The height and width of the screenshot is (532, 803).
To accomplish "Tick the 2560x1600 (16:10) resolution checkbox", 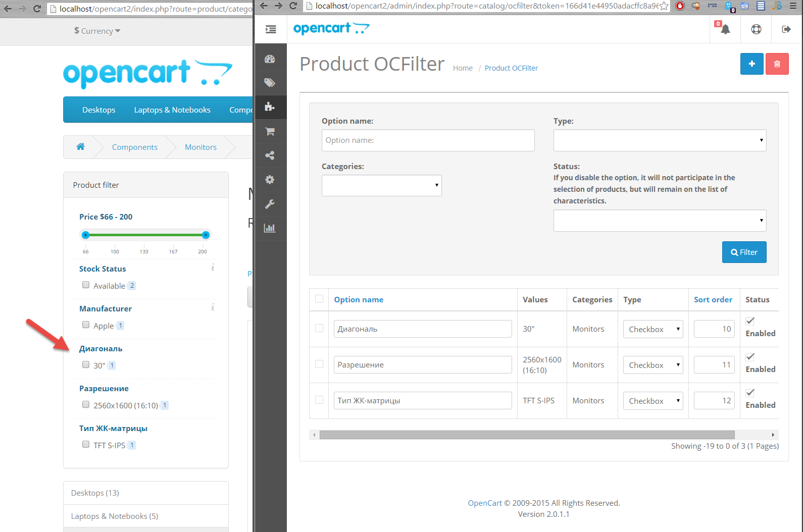I will click(x=86, y=405).
